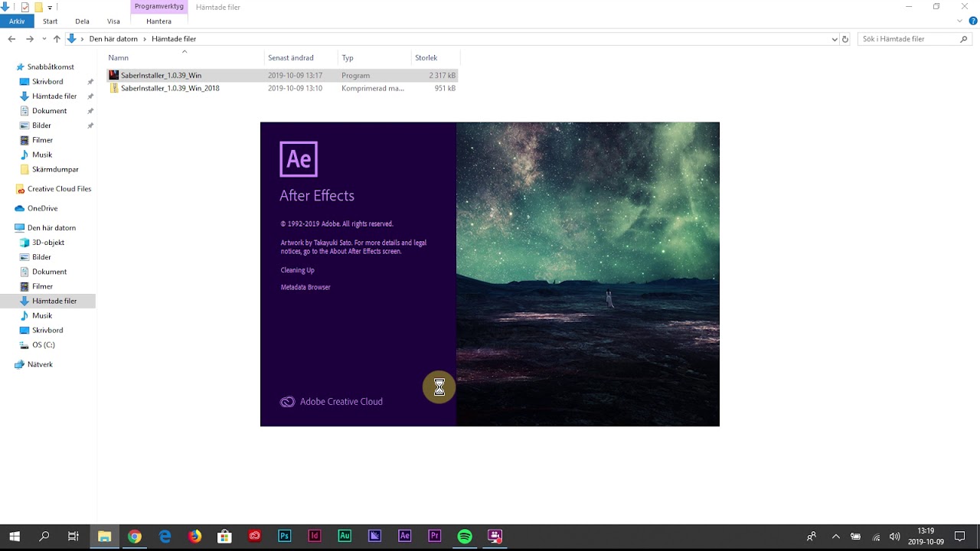Open InDesign taskbar icon
Image resolution: width=980 pixels, height=551 pixels.
(314, 536)
